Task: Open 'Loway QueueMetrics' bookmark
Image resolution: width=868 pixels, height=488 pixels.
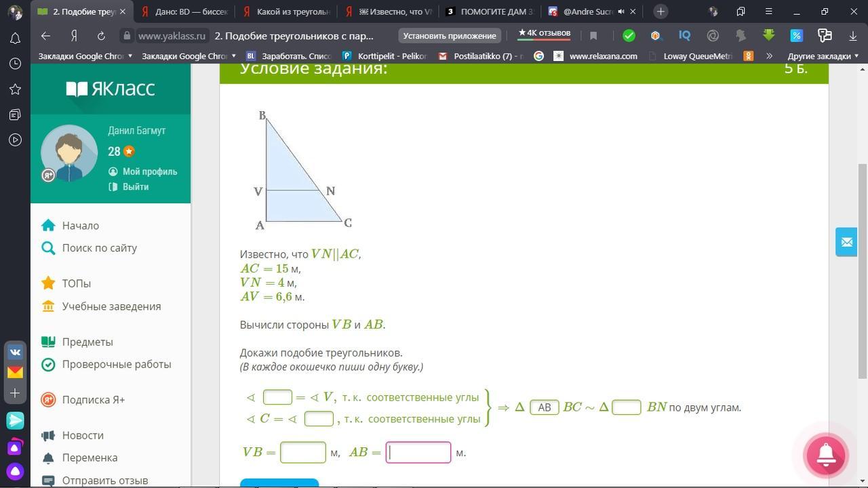Action: point(690,56)
